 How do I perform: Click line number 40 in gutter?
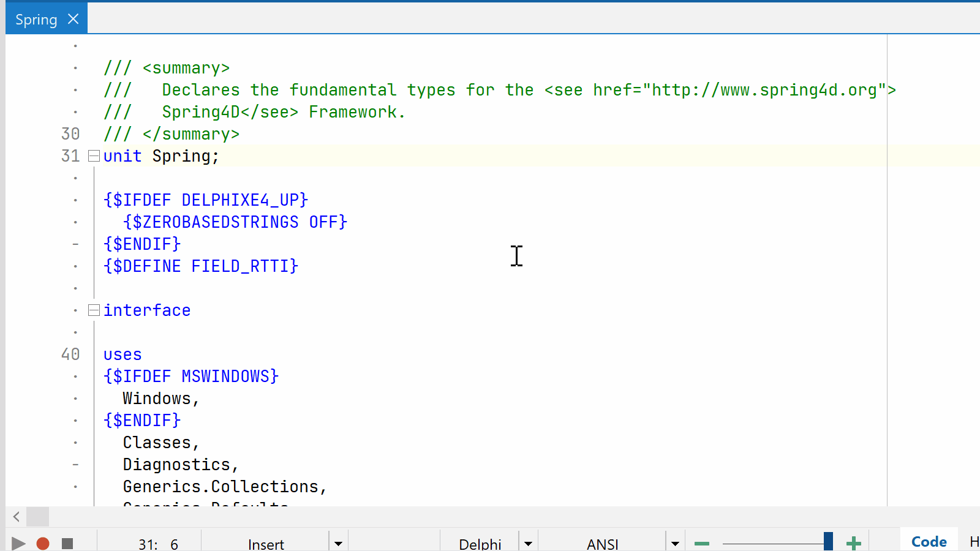tap(70, 354)
